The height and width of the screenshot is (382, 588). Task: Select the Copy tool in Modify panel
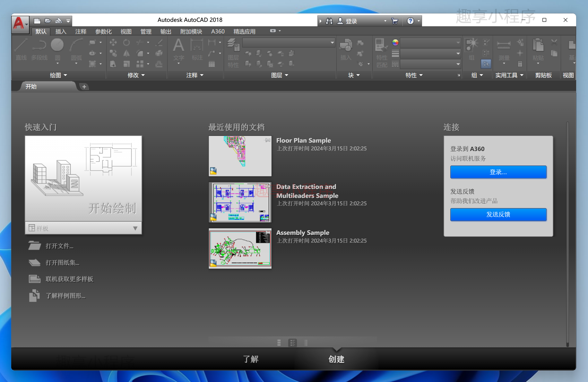coord(113,53)
